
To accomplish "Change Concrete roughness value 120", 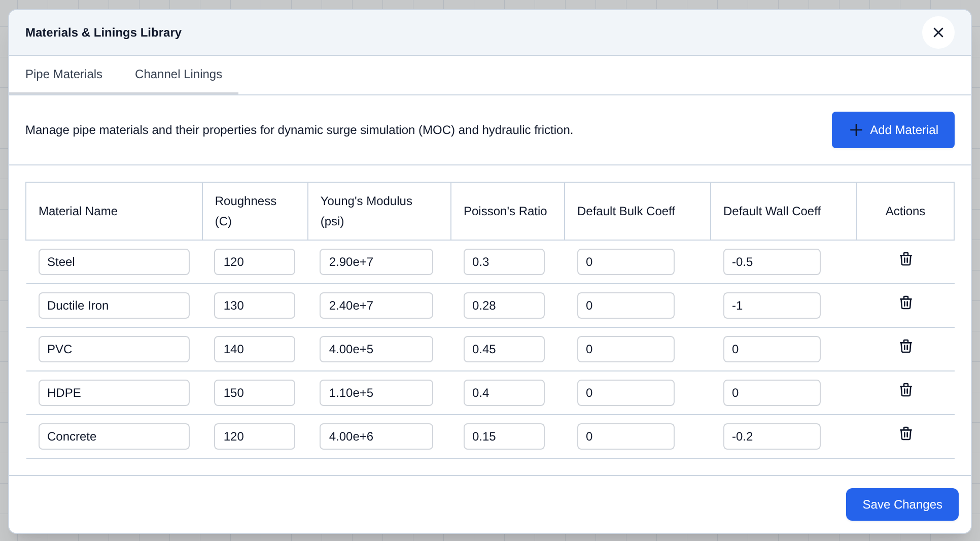I will click(x=255, y=436).
